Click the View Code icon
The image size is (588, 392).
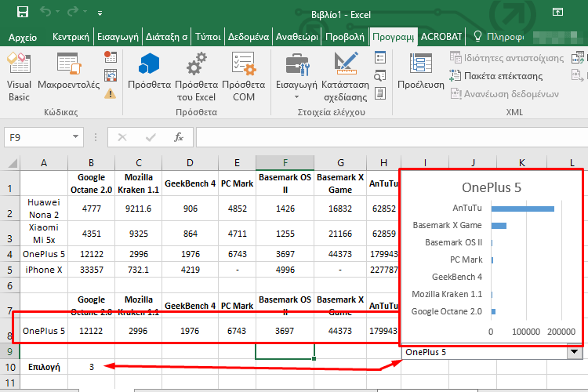click(380, 75)
